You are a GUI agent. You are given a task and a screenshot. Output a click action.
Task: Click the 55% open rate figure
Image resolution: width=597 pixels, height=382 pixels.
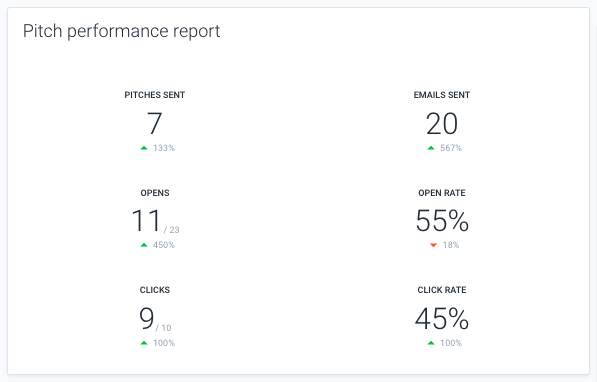tap(442, 221)
